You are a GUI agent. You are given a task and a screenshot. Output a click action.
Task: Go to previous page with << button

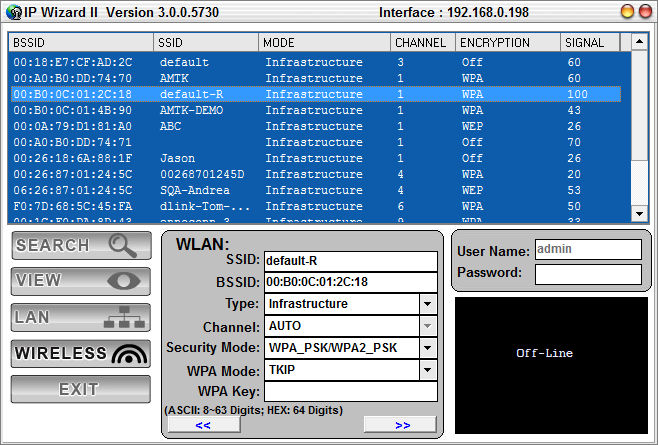(204, 425)
